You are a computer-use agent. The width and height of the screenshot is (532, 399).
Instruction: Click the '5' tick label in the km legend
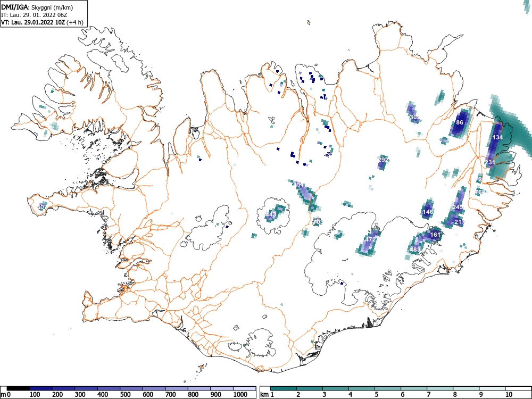click(377, 395)
